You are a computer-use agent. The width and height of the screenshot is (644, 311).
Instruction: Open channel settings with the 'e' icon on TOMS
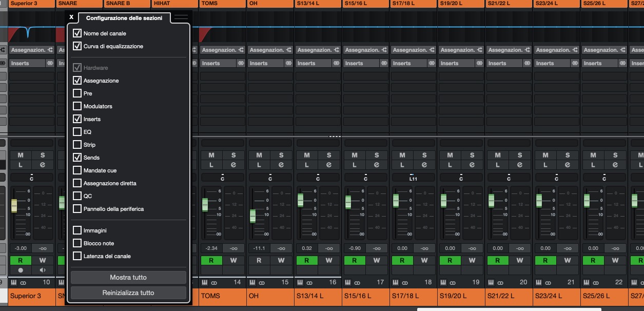pos(234,164)
